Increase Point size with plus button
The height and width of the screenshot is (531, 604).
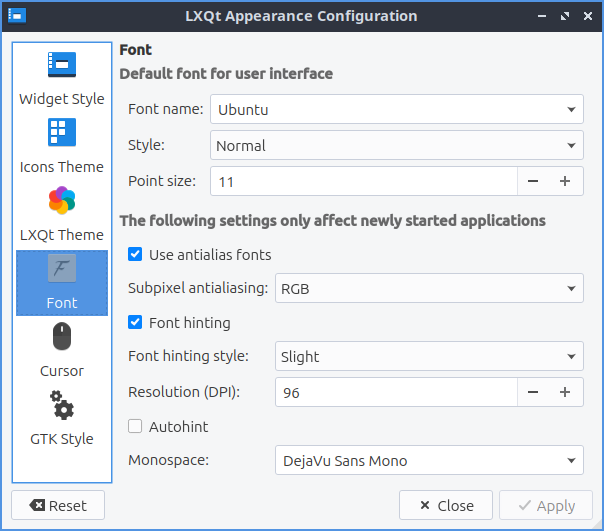tap(565, 181)
